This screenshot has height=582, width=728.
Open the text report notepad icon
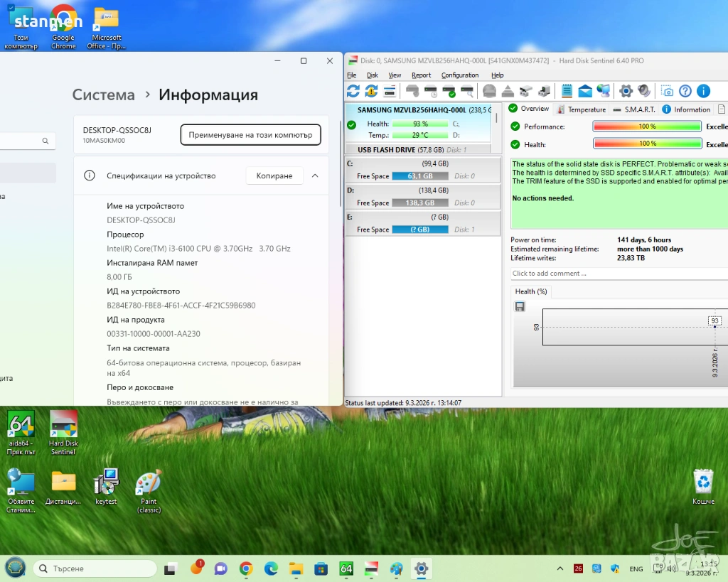click(567, 91)
